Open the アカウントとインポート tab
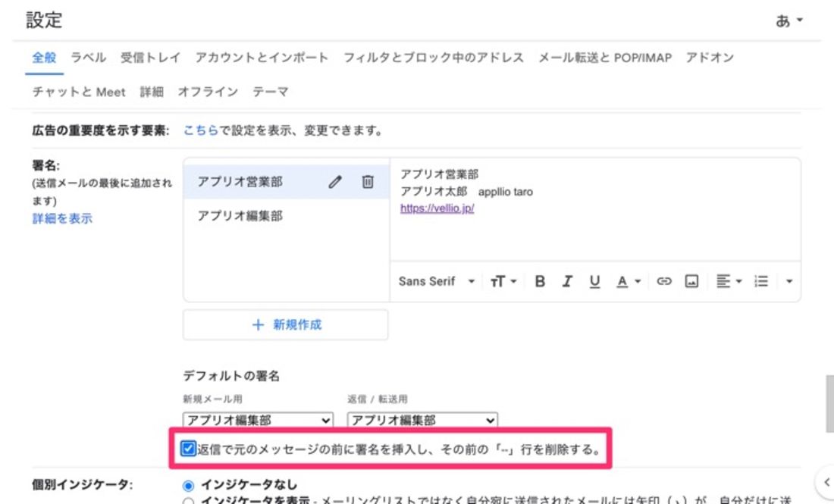This screenshot has height=504, width=834. [262, 58]
